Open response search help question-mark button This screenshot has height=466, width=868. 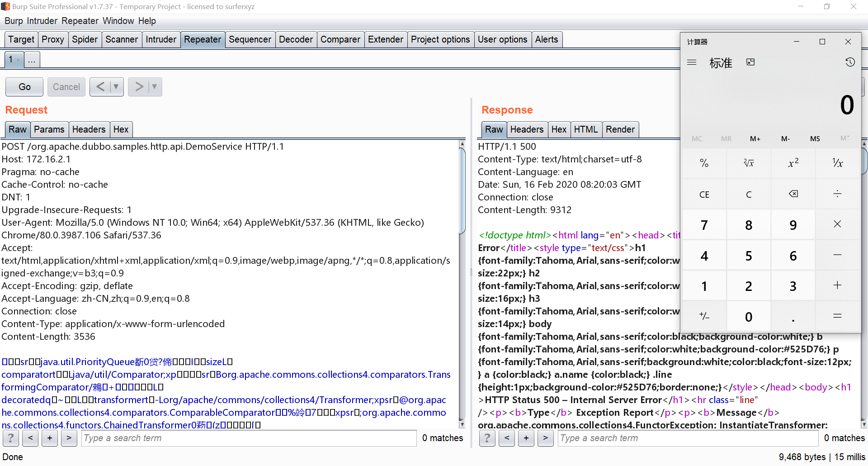click(x=487, y=438)
